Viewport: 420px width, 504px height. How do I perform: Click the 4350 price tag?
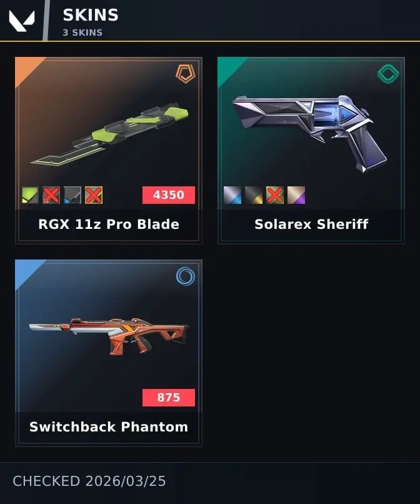pos(169,195)
